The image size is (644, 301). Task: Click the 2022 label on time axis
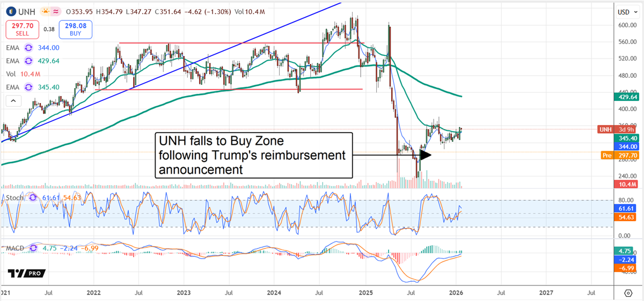coord(94,293)
